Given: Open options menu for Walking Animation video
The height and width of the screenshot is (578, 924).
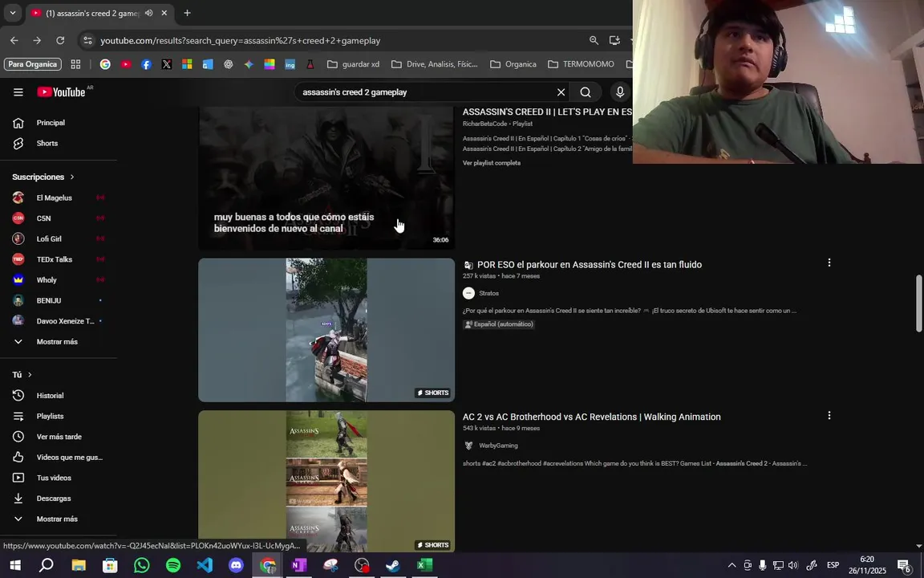Looking at the screenshot, I should pos(829,416).
